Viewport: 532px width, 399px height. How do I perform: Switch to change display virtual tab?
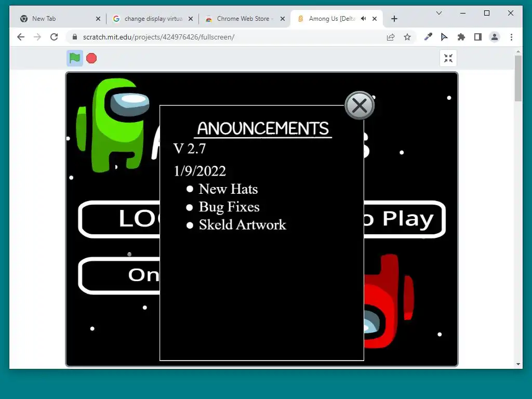click(153, 19)
